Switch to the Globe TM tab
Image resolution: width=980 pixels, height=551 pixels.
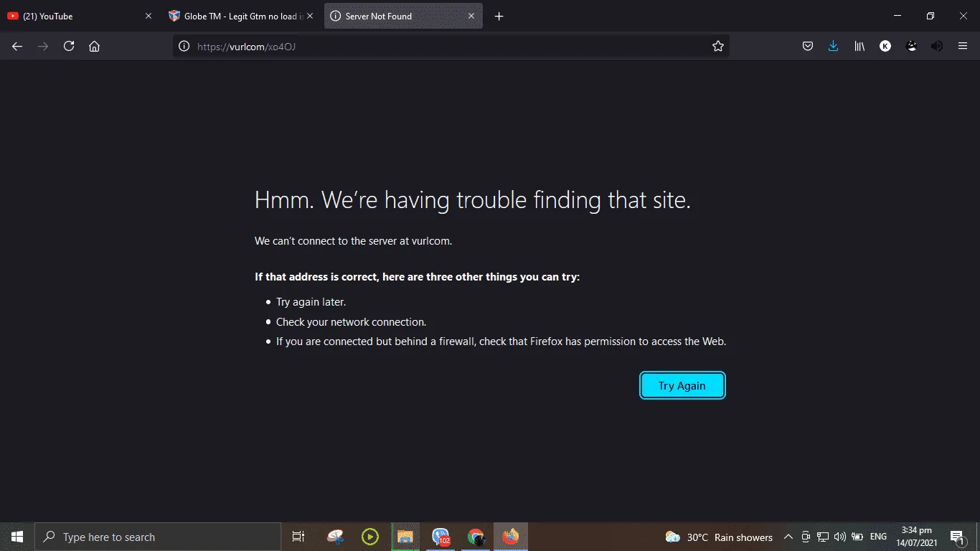point(241,16)
